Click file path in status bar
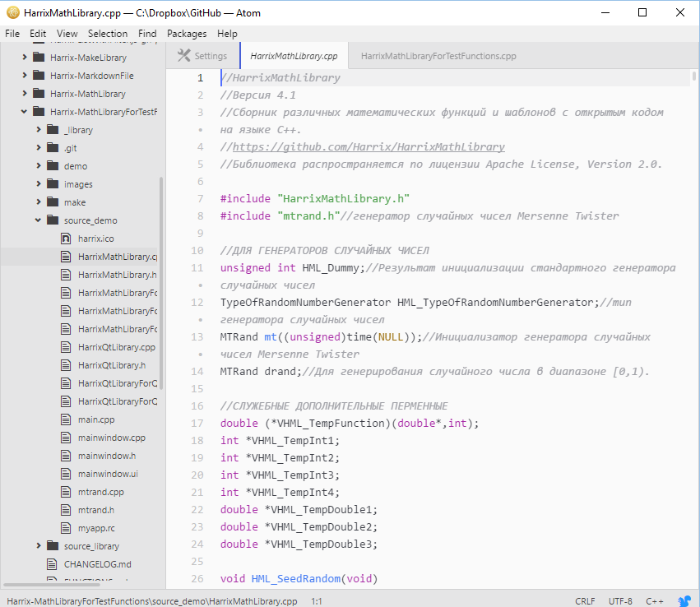 coord(152,601)
